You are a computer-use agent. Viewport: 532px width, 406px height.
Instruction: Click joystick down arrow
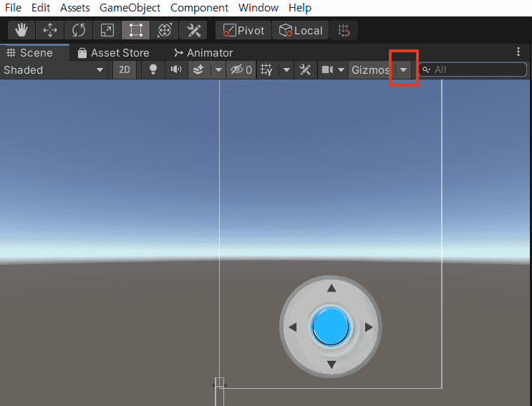coord(332,364)
